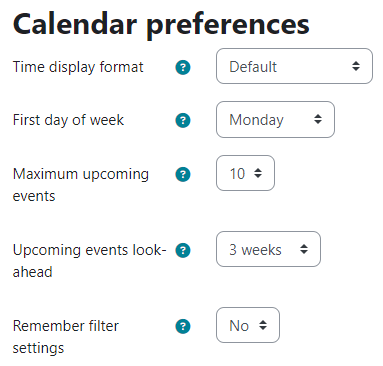Click the arrows next to value 10
Screen dimensions: 383x366
pyautogui.click(x=258, y=173)
